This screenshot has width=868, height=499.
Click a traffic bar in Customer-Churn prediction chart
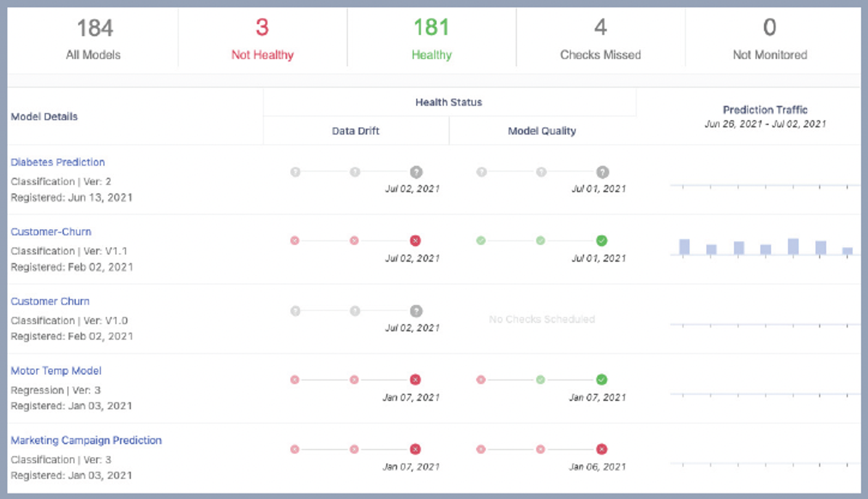point(684,246)
